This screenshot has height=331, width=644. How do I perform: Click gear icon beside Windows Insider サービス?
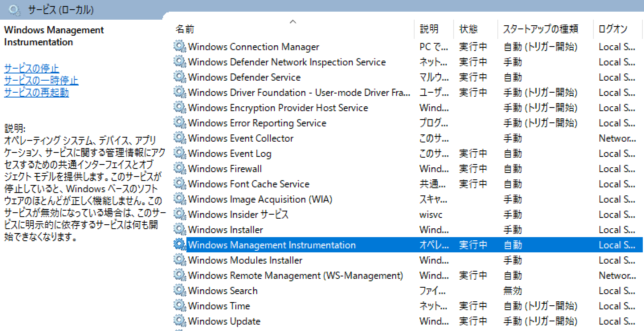click(x=180, y=214)
